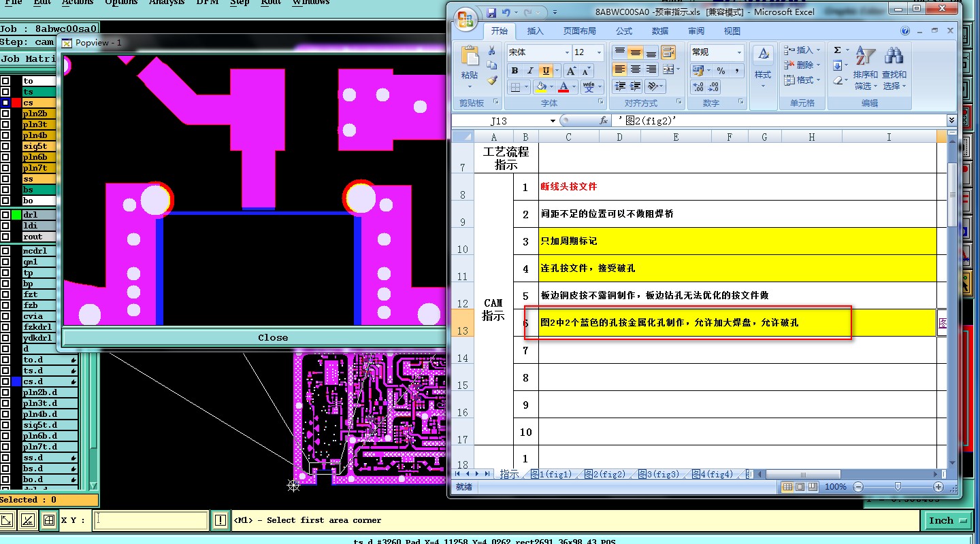This screenshot has width=980, height=544.
Task: Open Sort and Filter (排序和筛选)
Action: click(x=866, y=68)
